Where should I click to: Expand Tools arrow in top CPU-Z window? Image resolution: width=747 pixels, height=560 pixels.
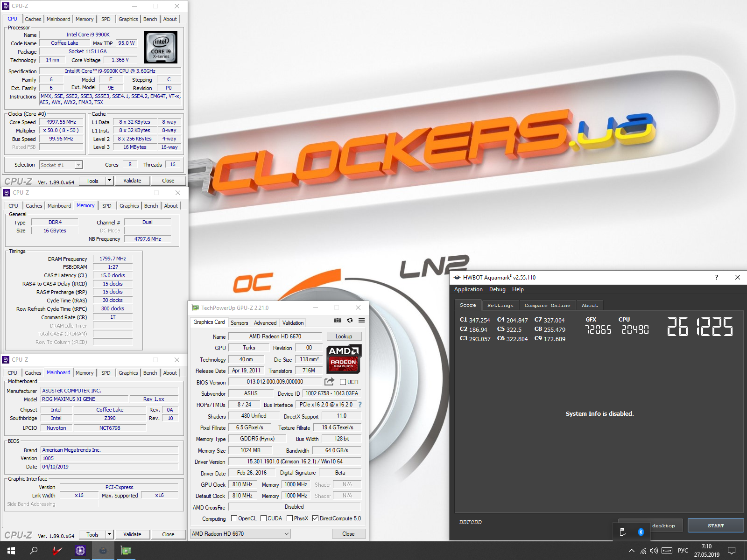pos(109,181)
